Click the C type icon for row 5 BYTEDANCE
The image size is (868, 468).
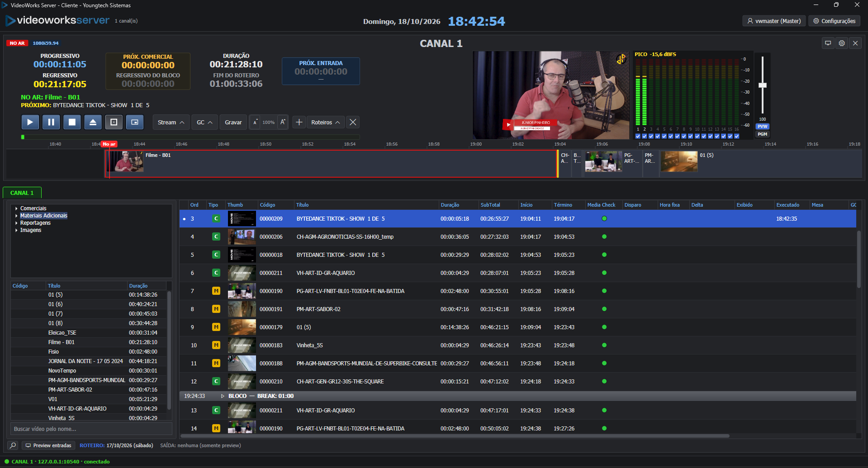(216, 255)
